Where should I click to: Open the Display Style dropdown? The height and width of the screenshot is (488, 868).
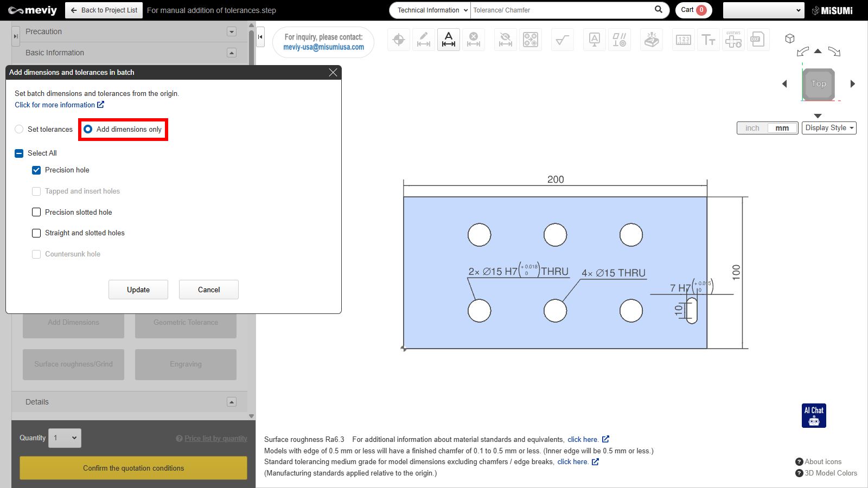click(x=829, y=128)
